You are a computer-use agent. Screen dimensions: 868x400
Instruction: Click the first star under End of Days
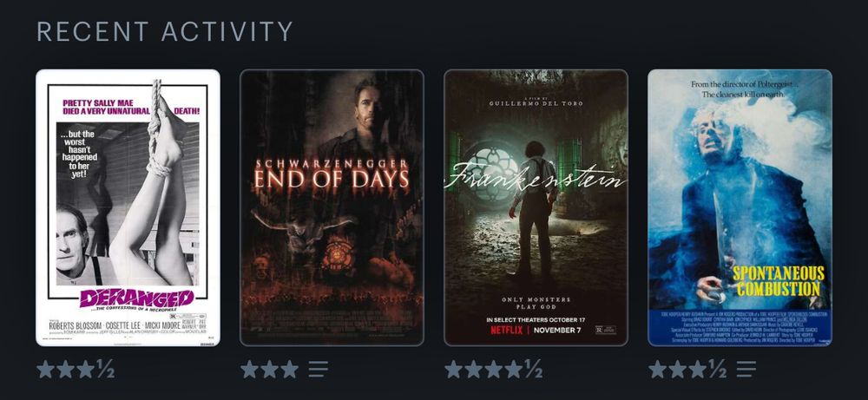[250, 369]
